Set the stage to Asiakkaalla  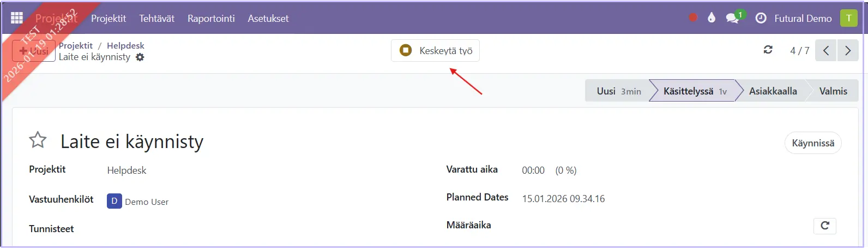tap(773, 91)
